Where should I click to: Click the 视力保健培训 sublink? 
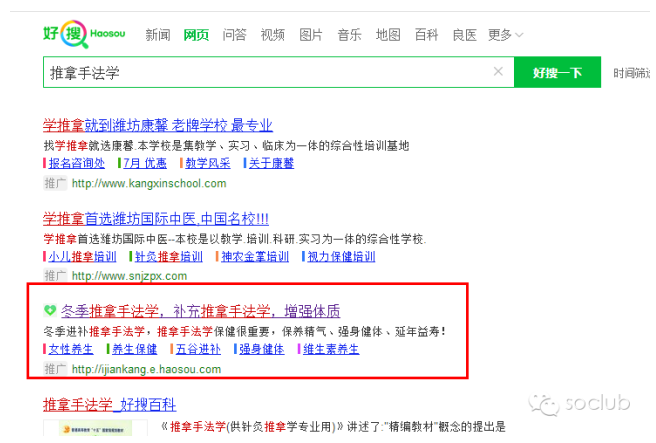pos(341,256)
